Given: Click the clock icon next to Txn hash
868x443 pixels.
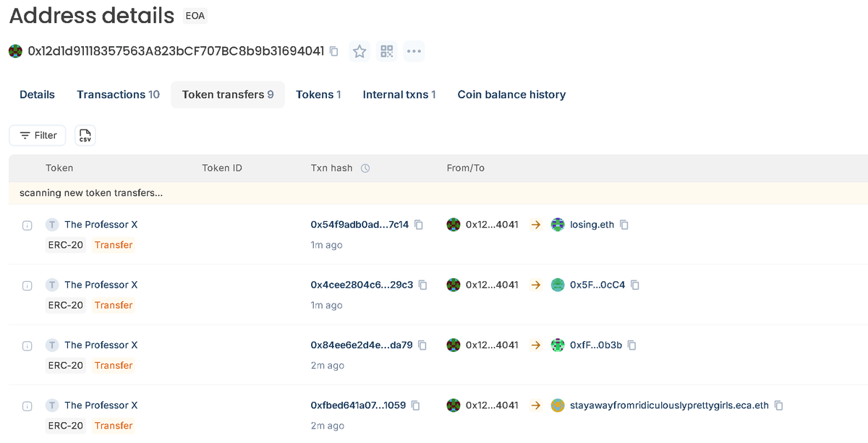Looking at the screenshot, I should [365, 168].
